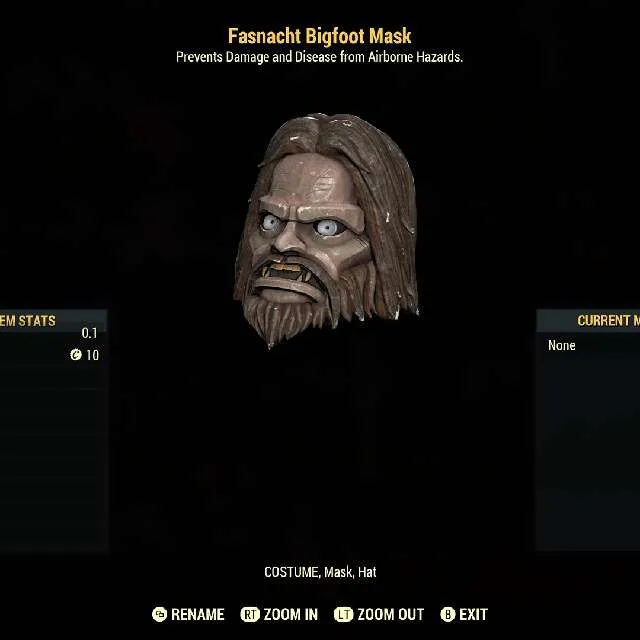Choose ZOOM IN at the bottom
This screenshot has width=640, height=640.
[291, 614]
